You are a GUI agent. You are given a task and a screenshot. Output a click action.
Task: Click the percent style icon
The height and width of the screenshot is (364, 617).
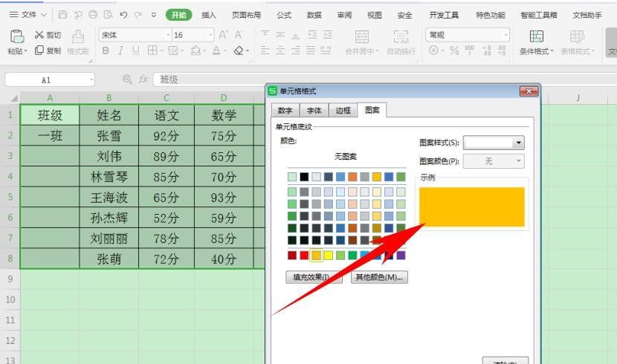coord(454,51)
